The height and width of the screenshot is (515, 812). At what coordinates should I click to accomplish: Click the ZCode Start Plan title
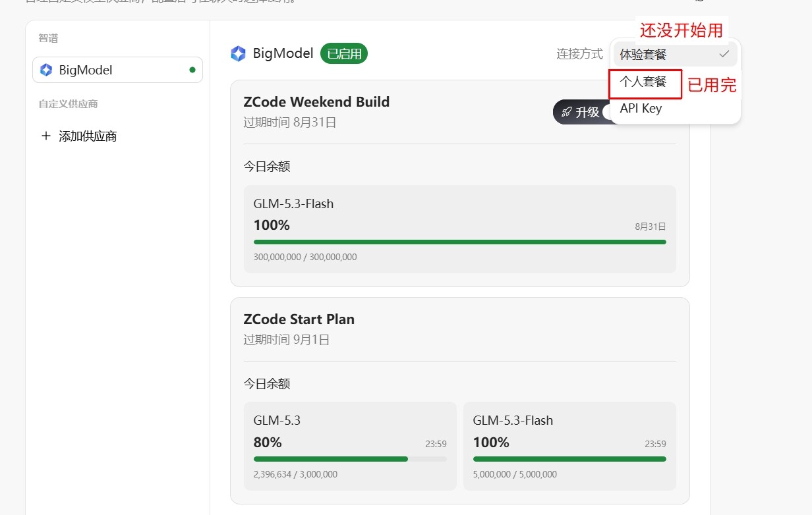[x=299, y=319]
